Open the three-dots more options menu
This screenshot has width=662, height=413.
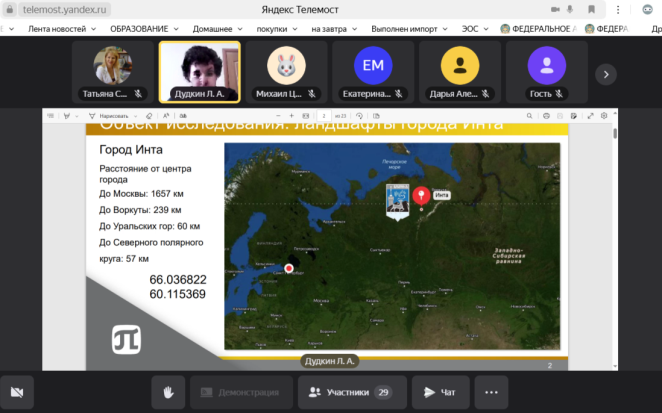click(490, 392)
